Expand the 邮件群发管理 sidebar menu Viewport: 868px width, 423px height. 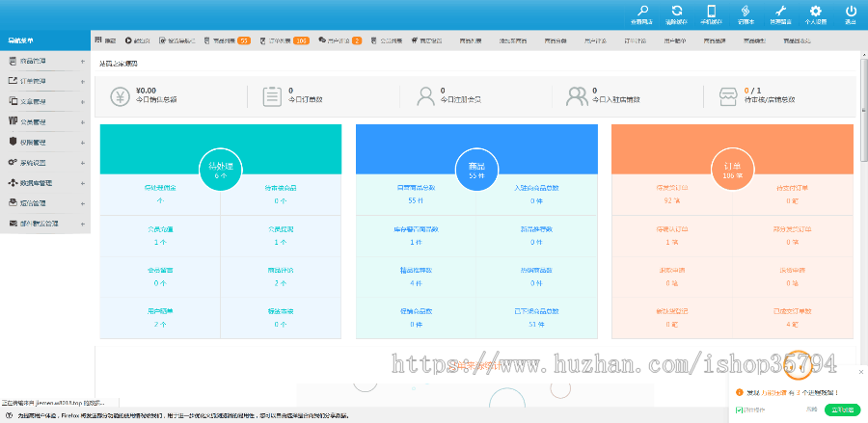tap(45, 224)
